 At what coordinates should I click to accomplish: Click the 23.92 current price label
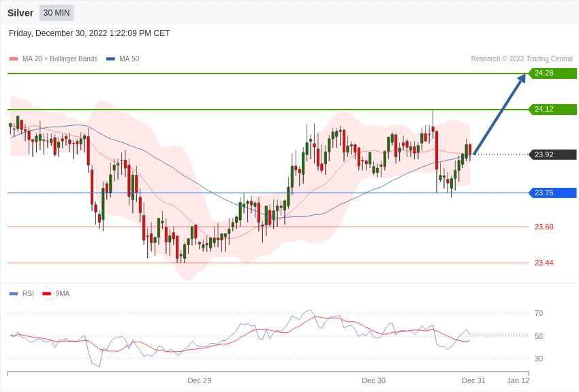(553, 154)
